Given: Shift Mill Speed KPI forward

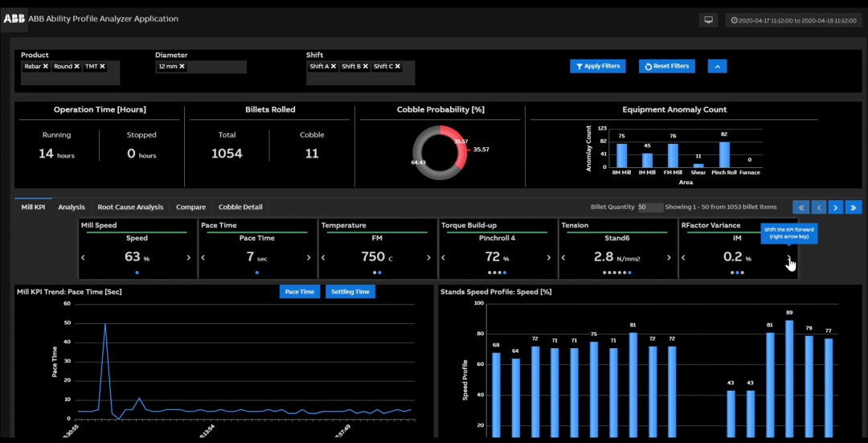Looking at the screenshot, I should [189, 257].
